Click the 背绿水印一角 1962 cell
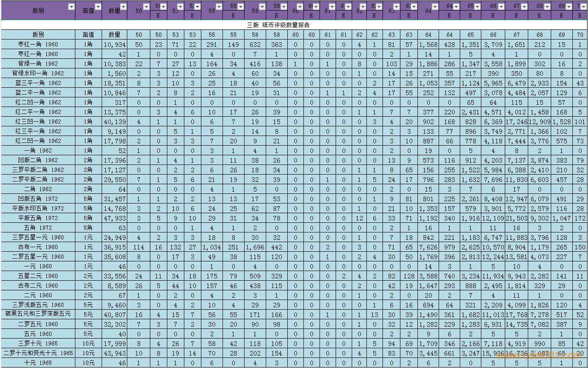 38,74
